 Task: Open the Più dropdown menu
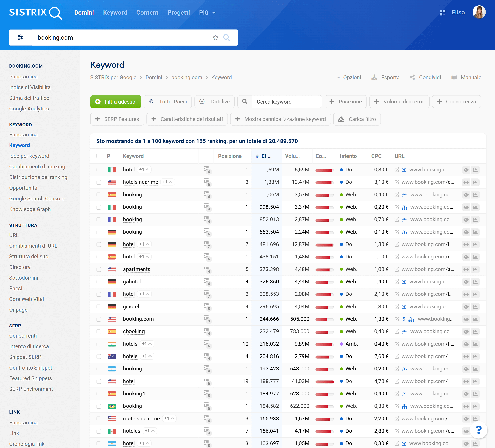click(207, 13)
